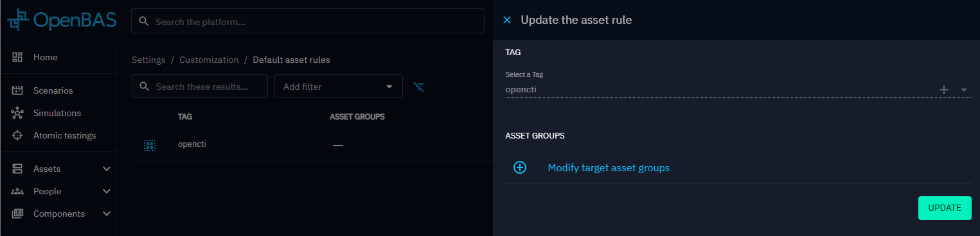Viewport: 980px width, 236px height.
Task: Expand the Components sidebar section
Action: pos(107,214)
